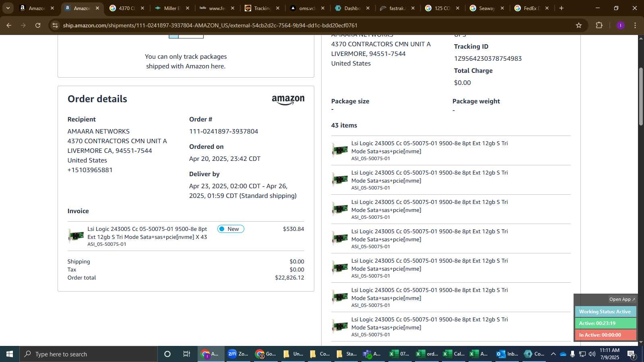Click the address bar URL

coord(210,25)
